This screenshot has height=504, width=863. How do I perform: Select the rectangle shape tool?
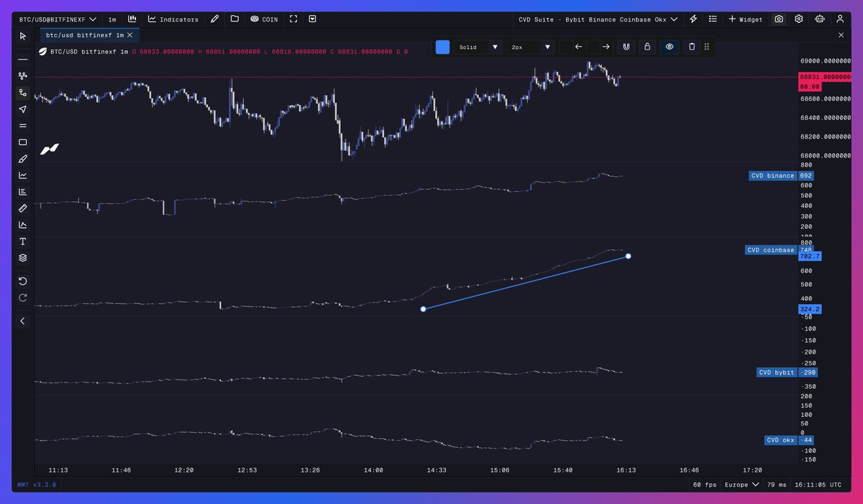point(22,142)
